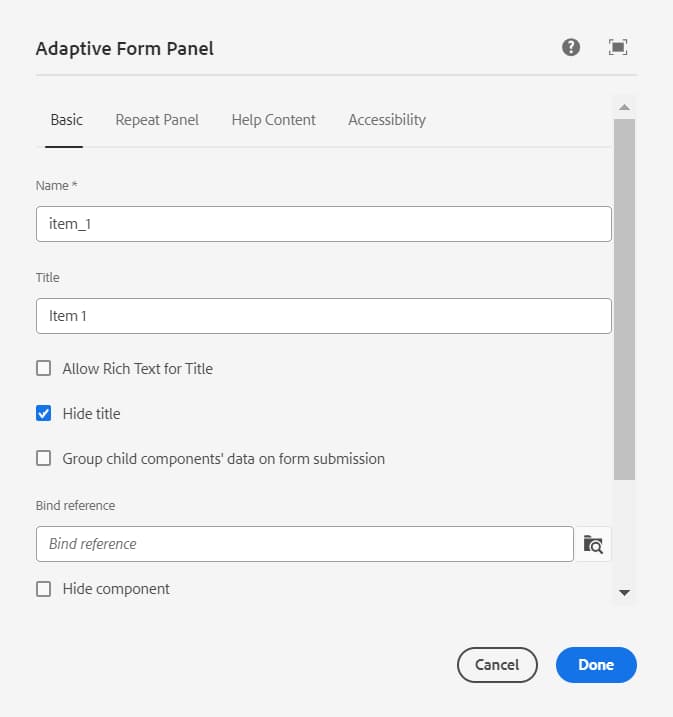Switch to the Repeat Panel tab
The image size is (673, 717).
[x=157, y=120]
